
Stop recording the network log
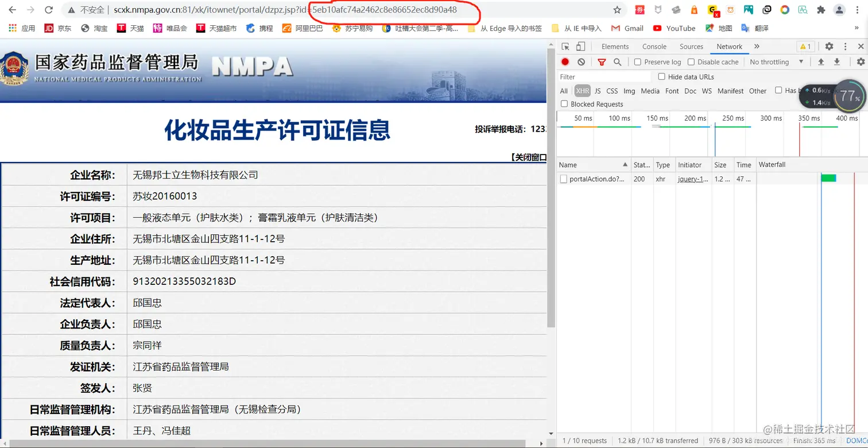pos(565,62)
